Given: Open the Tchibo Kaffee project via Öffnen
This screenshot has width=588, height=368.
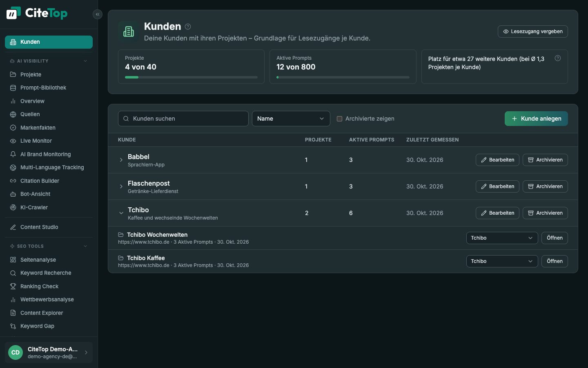Looking at the screenshot, I should pos(555,261).
